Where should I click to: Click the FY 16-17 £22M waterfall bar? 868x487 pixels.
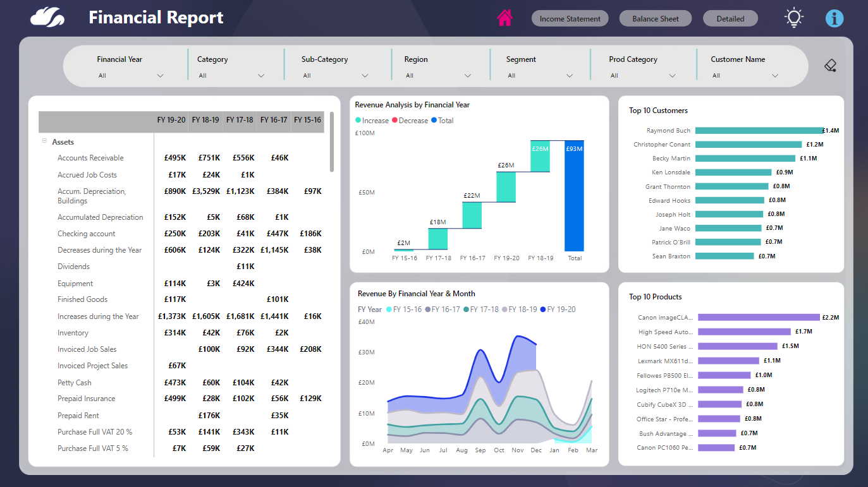tap(472, 215)
